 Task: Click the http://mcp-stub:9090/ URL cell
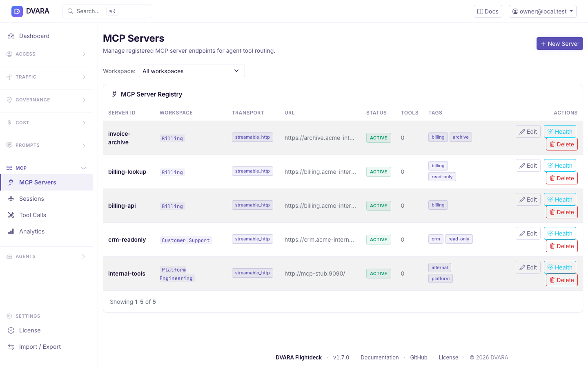(x=315, y=274)
